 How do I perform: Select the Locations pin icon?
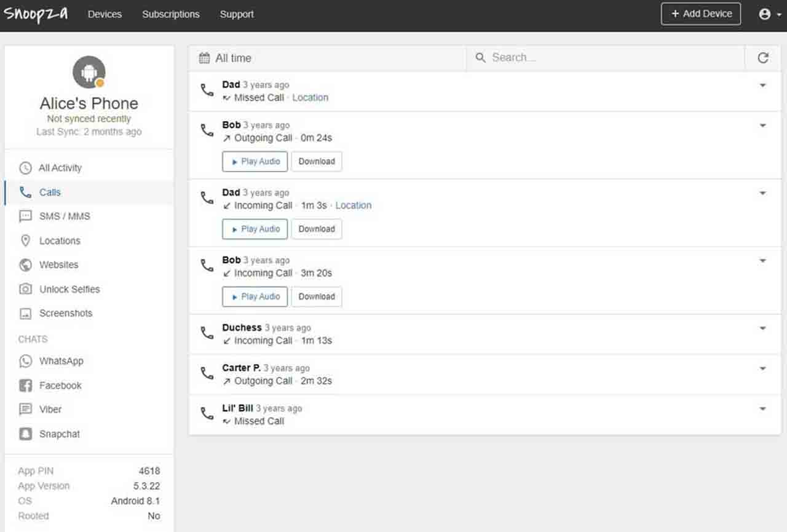tap(25, 240)
